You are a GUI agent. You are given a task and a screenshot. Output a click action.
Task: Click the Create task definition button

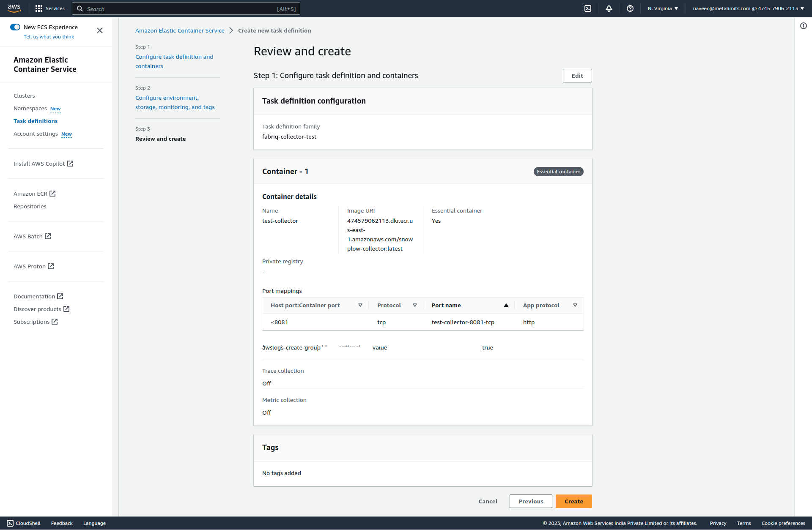click(573, 501)
